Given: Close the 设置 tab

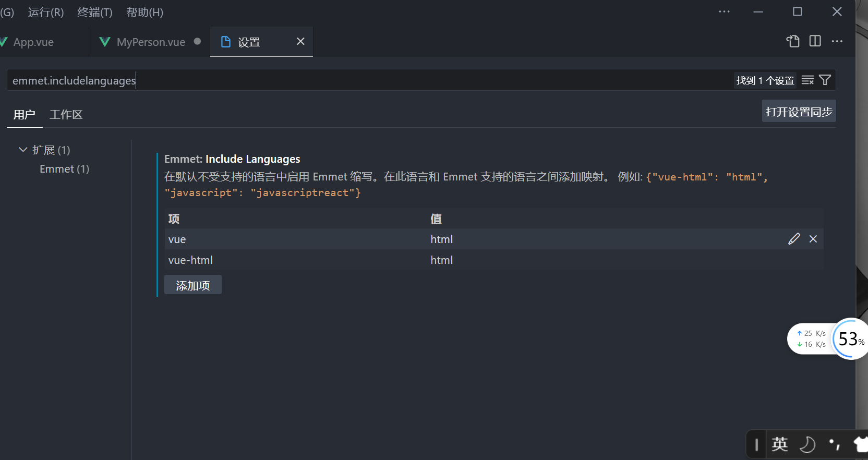Looking at the screenshot, I should coord(300,41).
